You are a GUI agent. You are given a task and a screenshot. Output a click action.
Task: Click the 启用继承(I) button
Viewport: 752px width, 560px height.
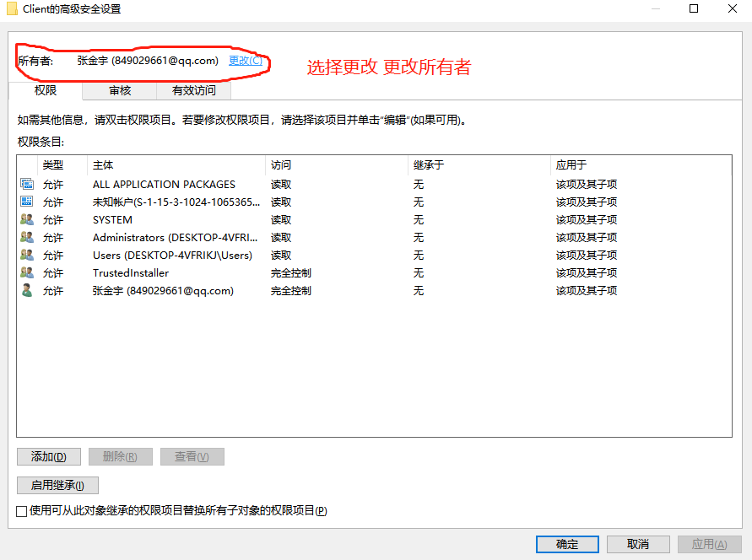click(x=57, y=485)
